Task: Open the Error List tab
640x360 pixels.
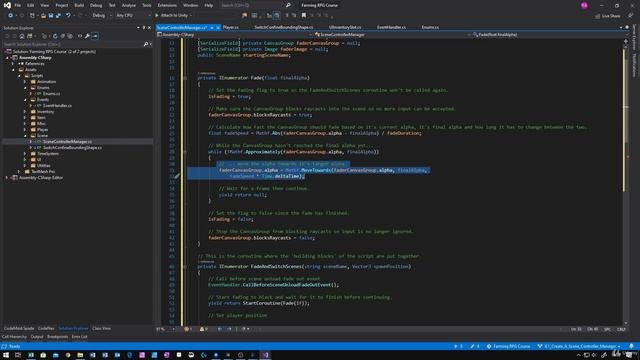Action: tap(80, 337)
